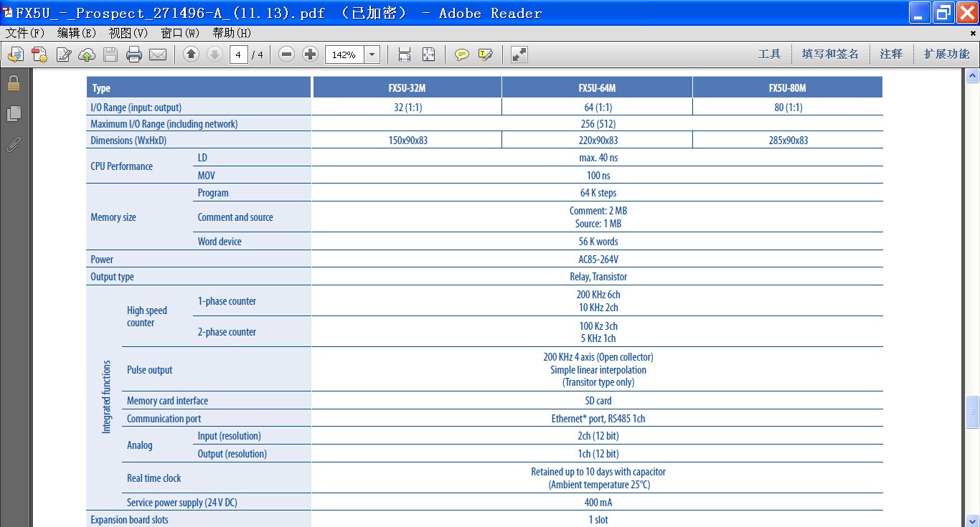
Task: Add a sticky note comment
Action: click(x=462, y=54)
